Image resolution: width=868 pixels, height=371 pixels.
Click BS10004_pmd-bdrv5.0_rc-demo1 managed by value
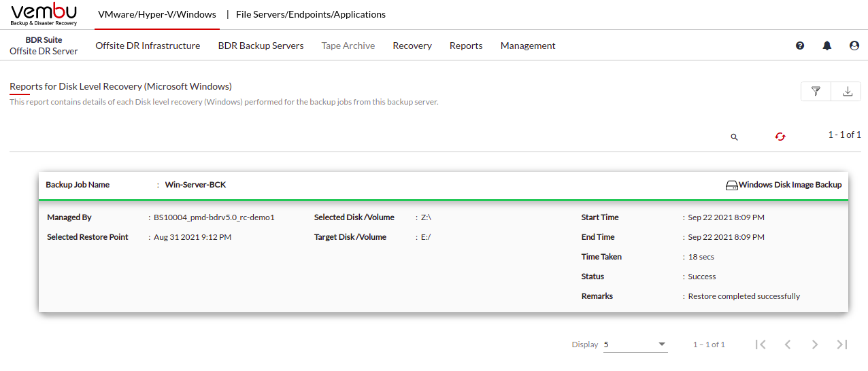coord(214,217)
